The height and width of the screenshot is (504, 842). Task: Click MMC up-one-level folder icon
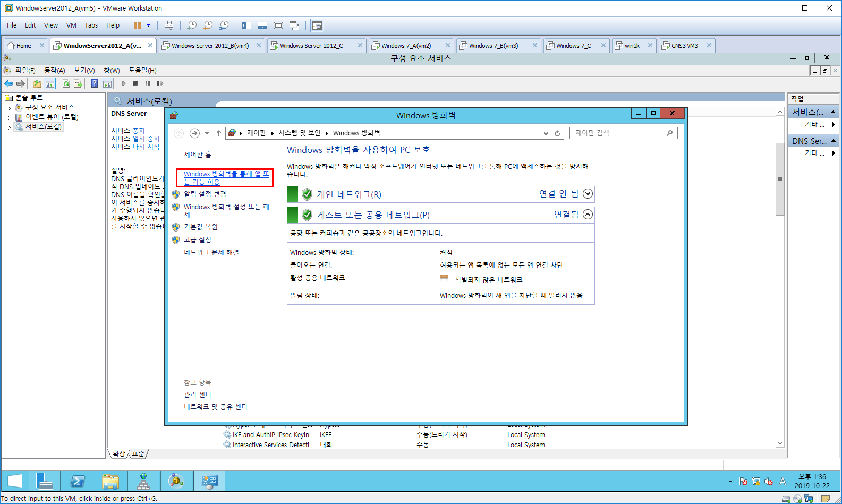pyautogui.click(x=37, y=83)
